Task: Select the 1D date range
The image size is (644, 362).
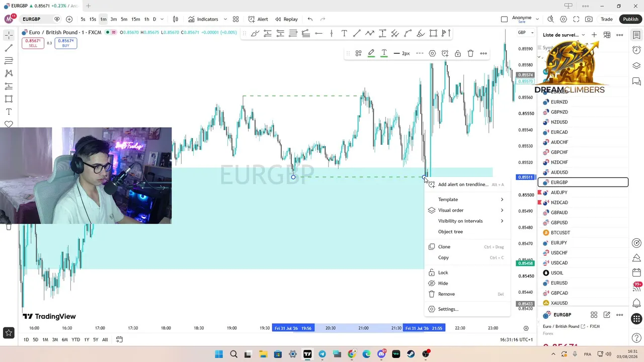Action: [26, 340]
